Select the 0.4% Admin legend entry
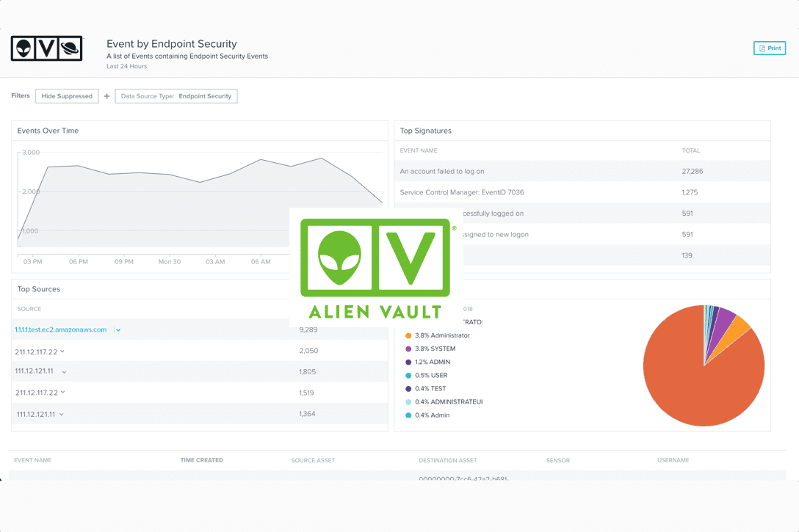 coord(427,415)
